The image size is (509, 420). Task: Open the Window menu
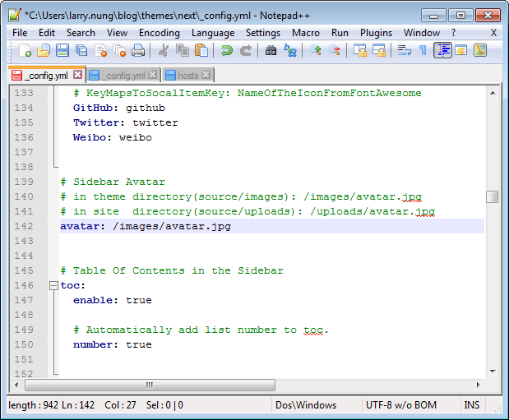[x=422, y=33]
